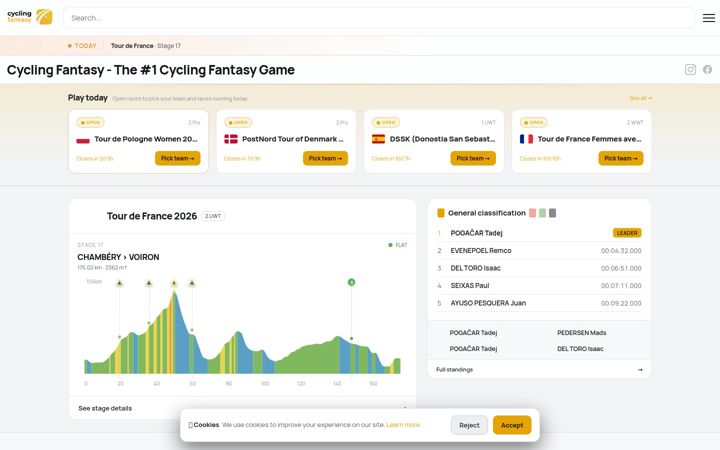The width and height of the screenshot is (720, 450).
Task: Open rider POGAČAR Tadej in first place
Action: pyautogui.click(x=476, y=233)
